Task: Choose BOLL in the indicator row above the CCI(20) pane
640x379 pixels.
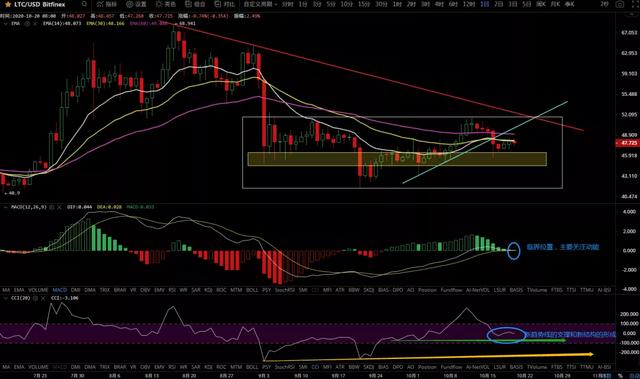Action: click(x=252, y=290)
